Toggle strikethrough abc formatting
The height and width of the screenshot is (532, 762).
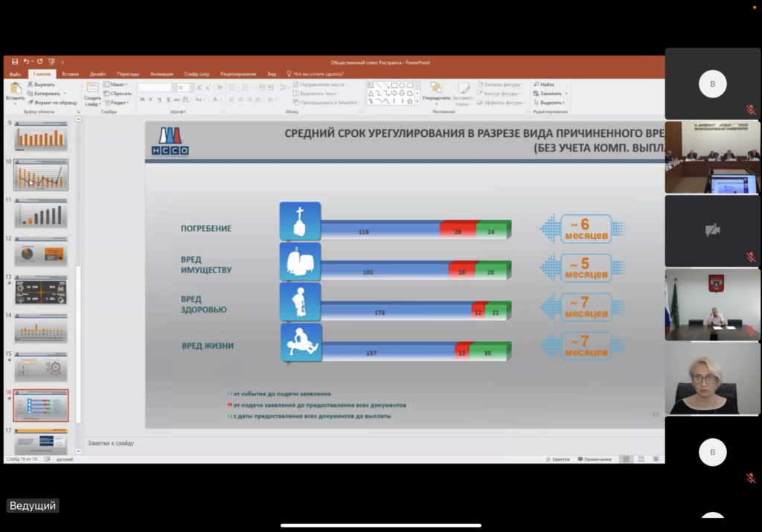click(x=176, y=100)
